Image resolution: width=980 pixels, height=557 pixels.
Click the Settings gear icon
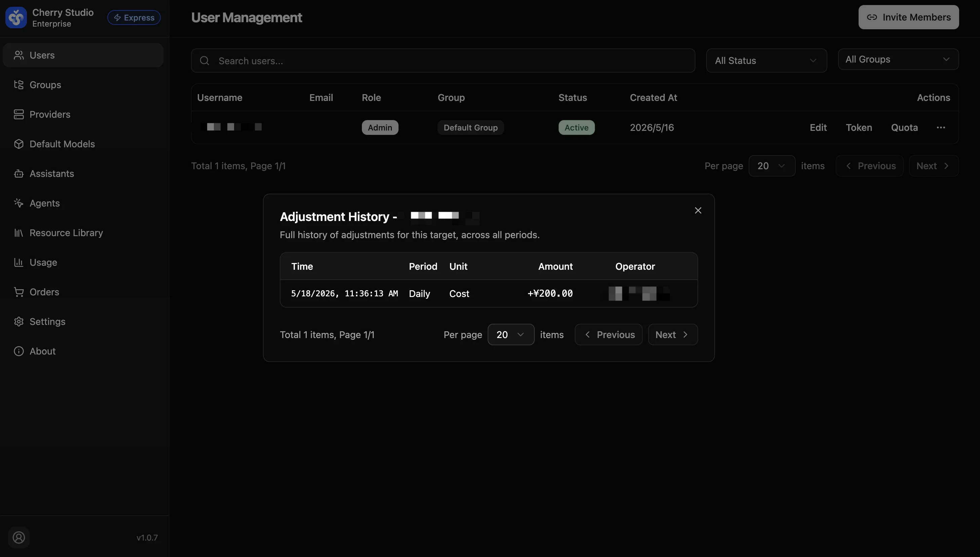coord(19,322)
